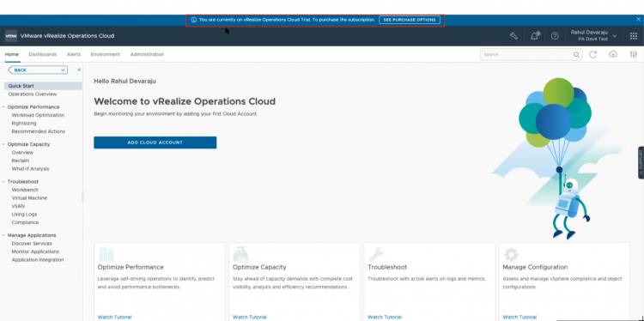Image resolution: width=644 pixels, height=321 pixels.
Task: Open Watch Tutorial under Optimize Performance
Action: tap(114, 317)
